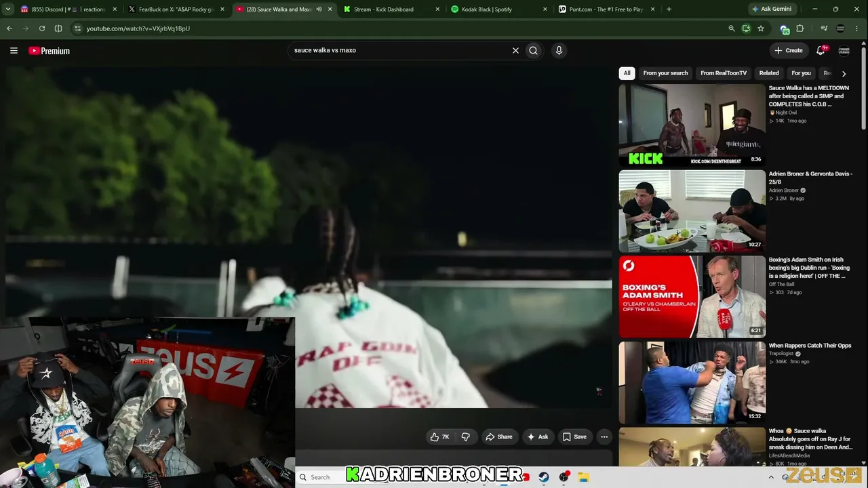Click the Create button
The image size is (868, 488).
coord(789,50)
